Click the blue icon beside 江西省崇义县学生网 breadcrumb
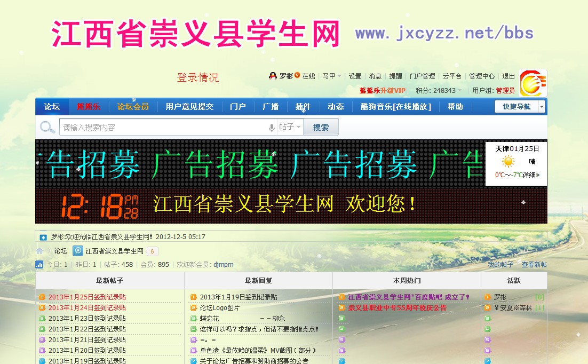This screenshot has width=588, height=364. coord(77,251)
